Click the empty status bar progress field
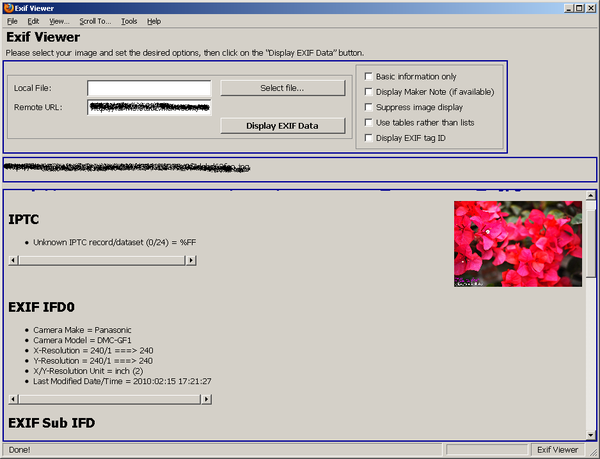 click(x=487, y=450)
